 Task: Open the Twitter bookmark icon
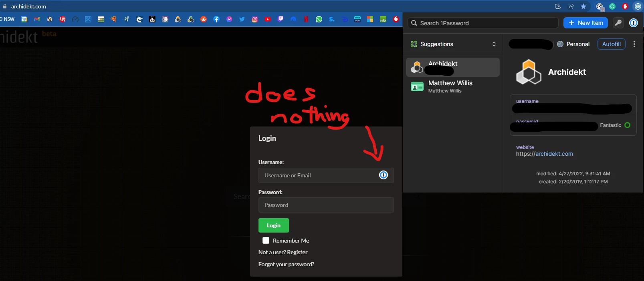pos(242,19)
